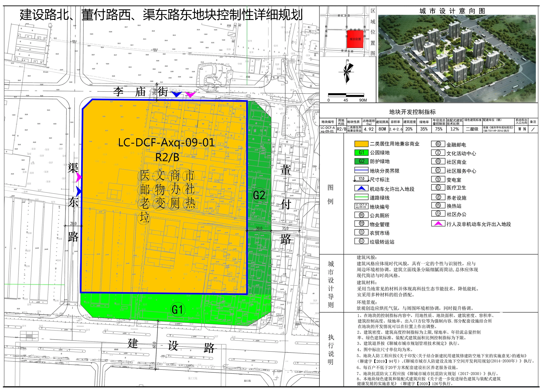Viewport: 542px width, 392px height.
Task: Click the 社区办公 legend icon
Action: (x=438, y=214)
